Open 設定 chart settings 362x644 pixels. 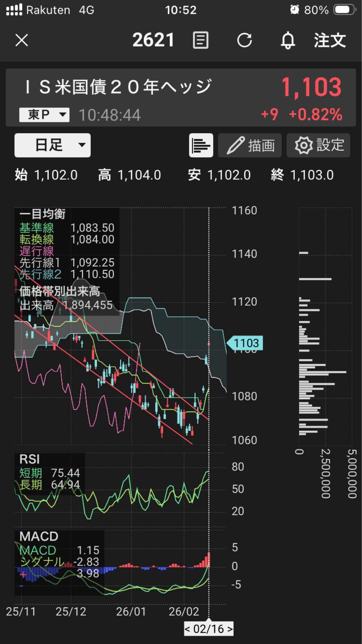pos(318,145)
